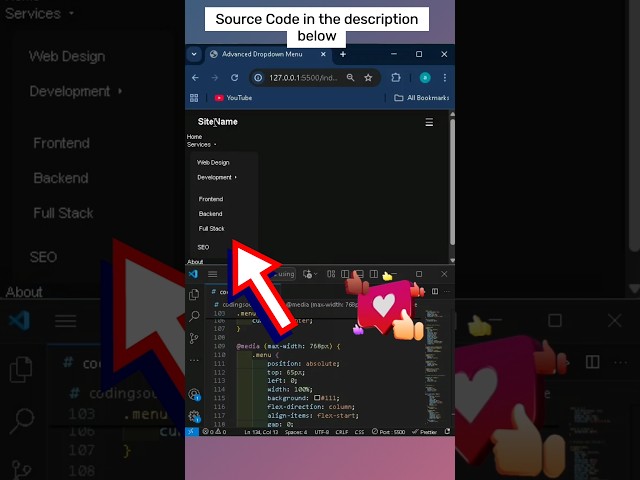Select Full Stack submenu item

tap(211, 229)
